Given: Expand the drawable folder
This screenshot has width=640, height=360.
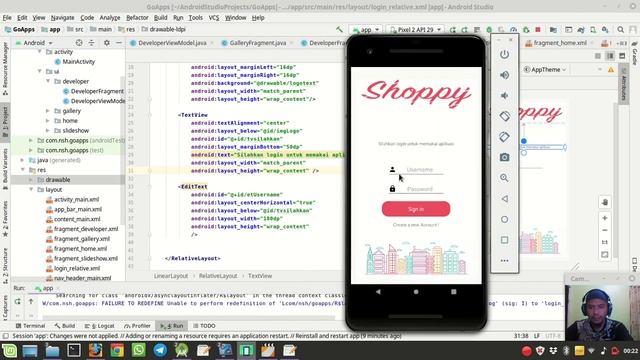Looking at the screenshot, I should click(31, 180).
